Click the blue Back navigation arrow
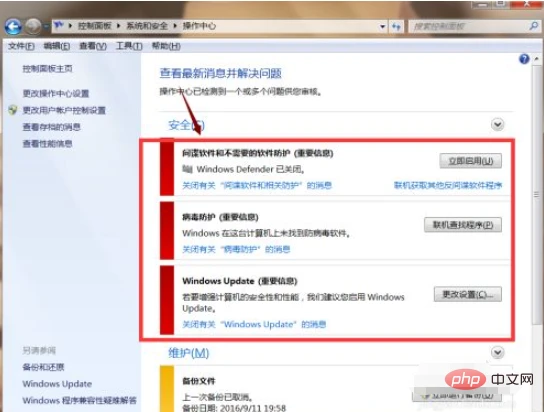 coord(13,26)
